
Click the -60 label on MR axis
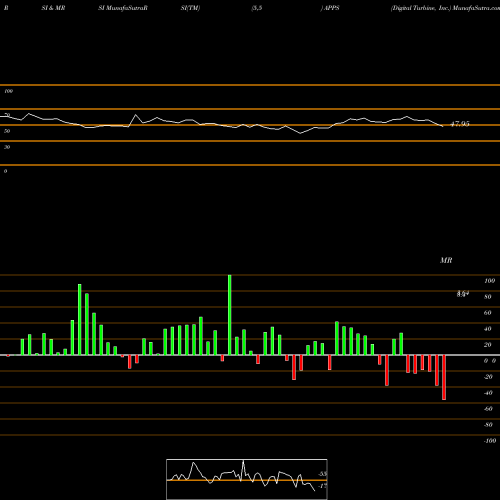click(488, 409)
